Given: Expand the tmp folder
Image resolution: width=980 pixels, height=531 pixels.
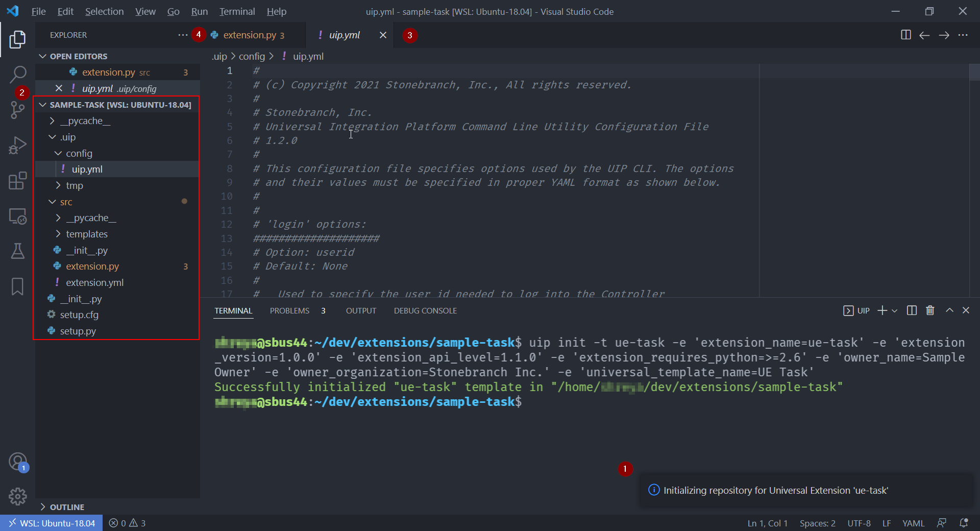Looking at the screenshot, I should coord(75,186).
